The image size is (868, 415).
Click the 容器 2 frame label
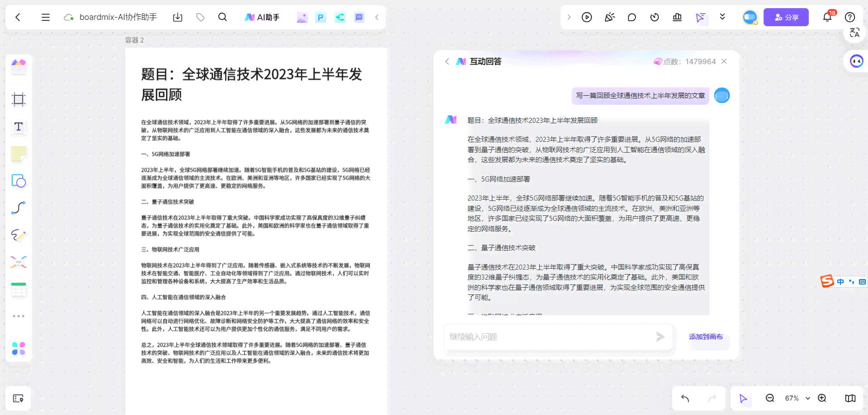(134, 40)
